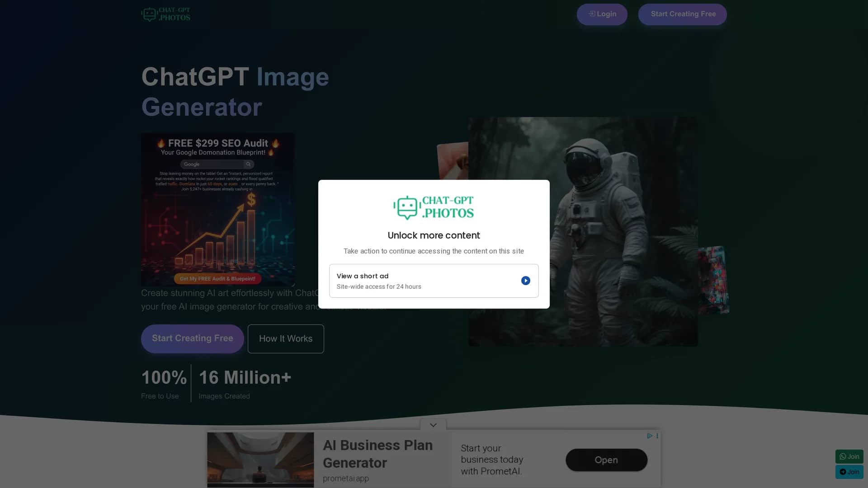
Task: Click Start your business today ad text
Action: point(492,460)
